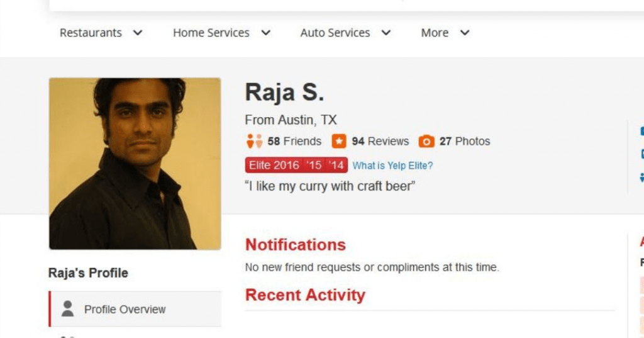The image size is (644, 338).
Task: Expand the Restaurants dropdown chevron
Action: pyautogui.click(x=138, y=33)
